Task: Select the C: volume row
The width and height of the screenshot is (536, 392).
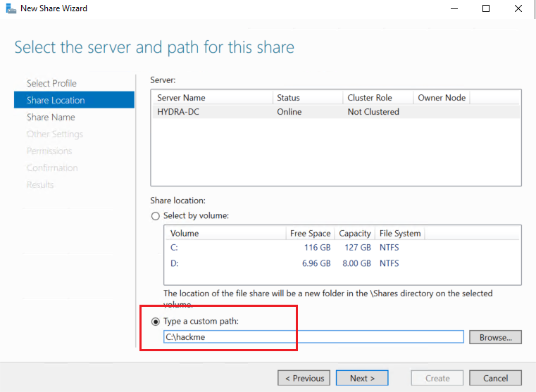Action: coord(342,248)
